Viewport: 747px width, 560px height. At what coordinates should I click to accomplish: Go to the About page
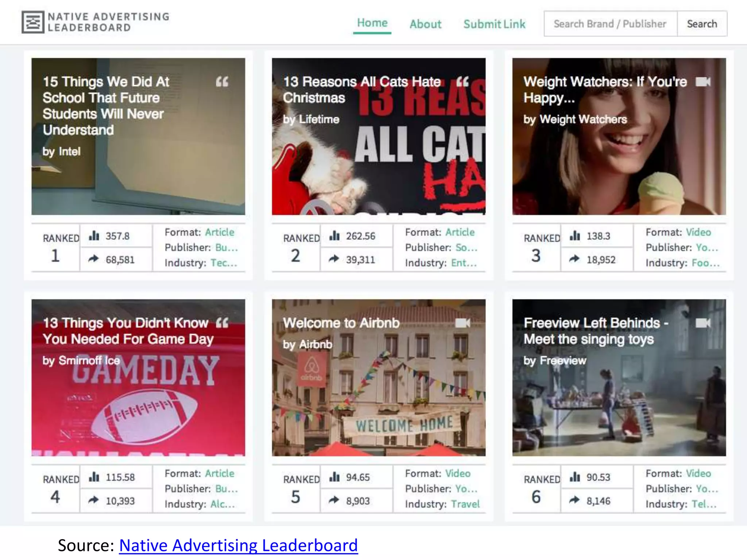click(425, 24)
